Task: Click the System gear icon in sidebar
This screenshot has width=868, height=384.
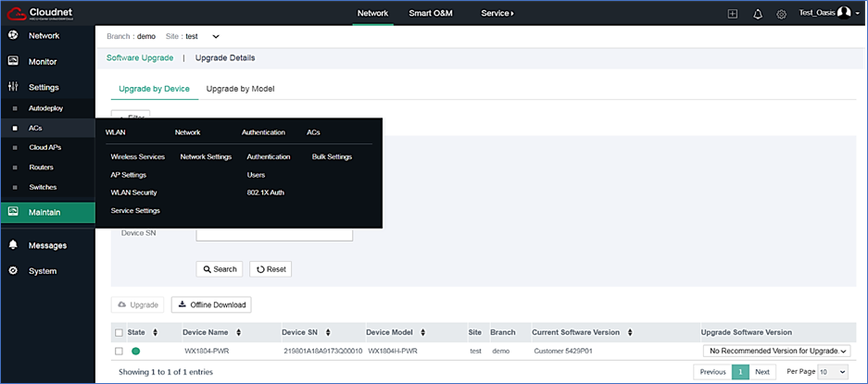Action: click(x=14, y=270)
